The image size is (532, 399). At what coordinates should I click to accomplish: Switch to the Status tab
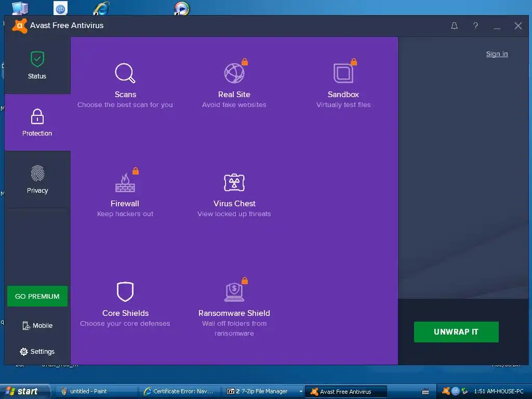[37, 65]
